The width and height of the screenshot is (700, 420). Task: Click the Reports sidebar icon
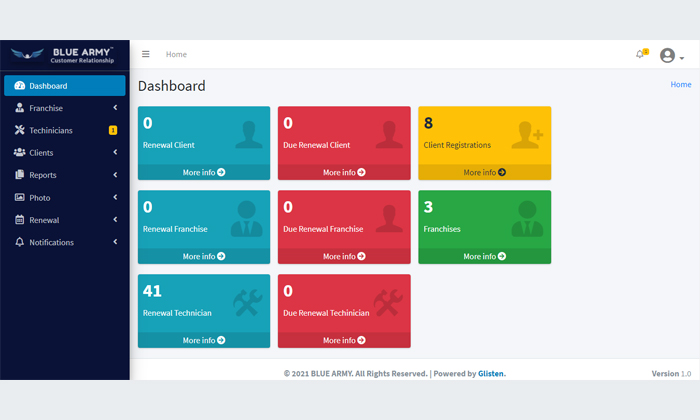[x=20, y=175]
